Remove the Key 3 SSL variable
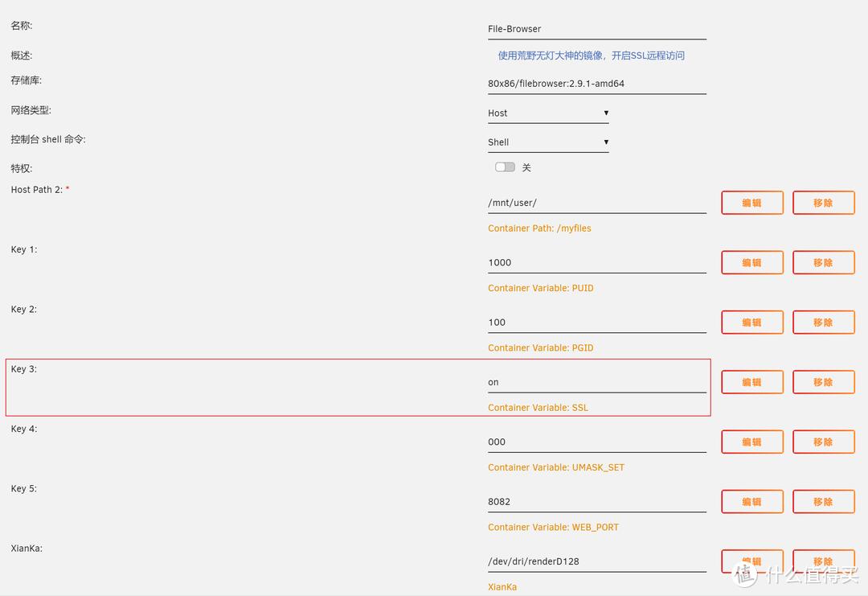The height and width of the screenshot is (596, 868). click(x=823, y=382)
